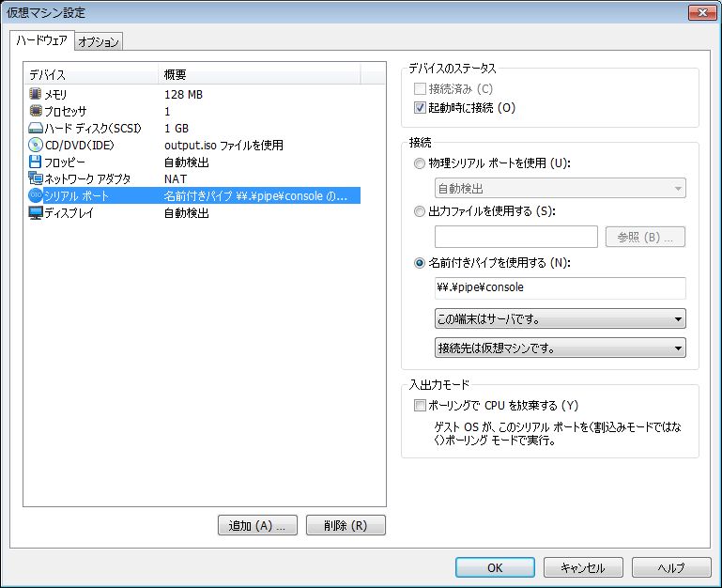The image size is (722, 588).
Task: Click the serial port icon in the highlighted row
Action: [x=35, y=196]
